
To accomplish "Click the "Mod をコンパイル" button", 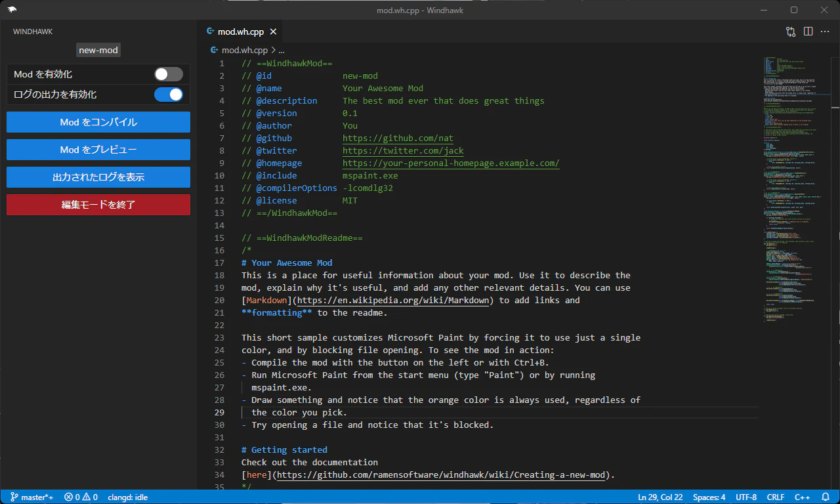I will click(x=98, y=122).
